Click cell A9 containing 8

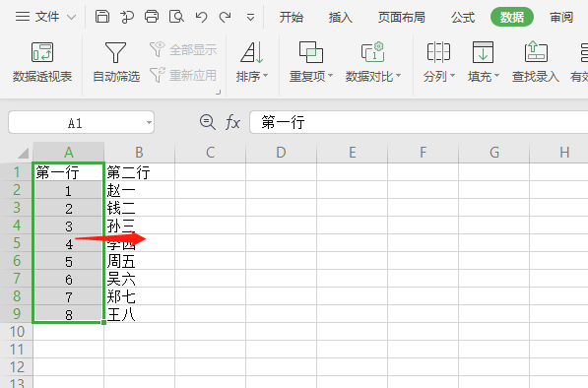click(68, 313)
